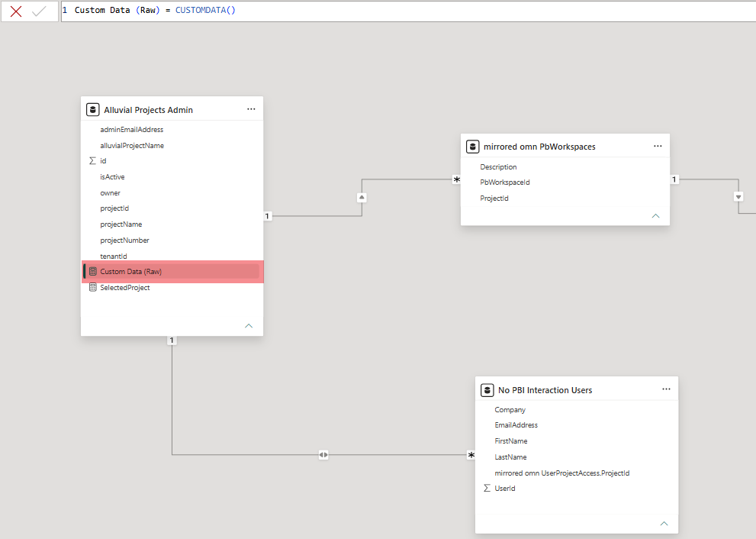Click the Alluvial Projects Admin table title
This screenshot has height=539, width=756.
149,110
